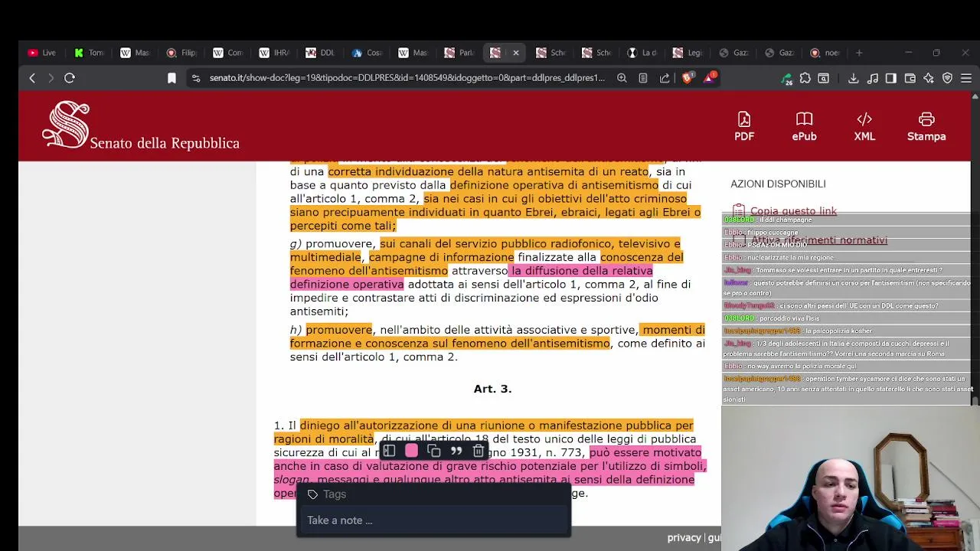This screenshot has height=551, width=980.
Task: Open reader mode from the address bar
Action: click(643, 77)
